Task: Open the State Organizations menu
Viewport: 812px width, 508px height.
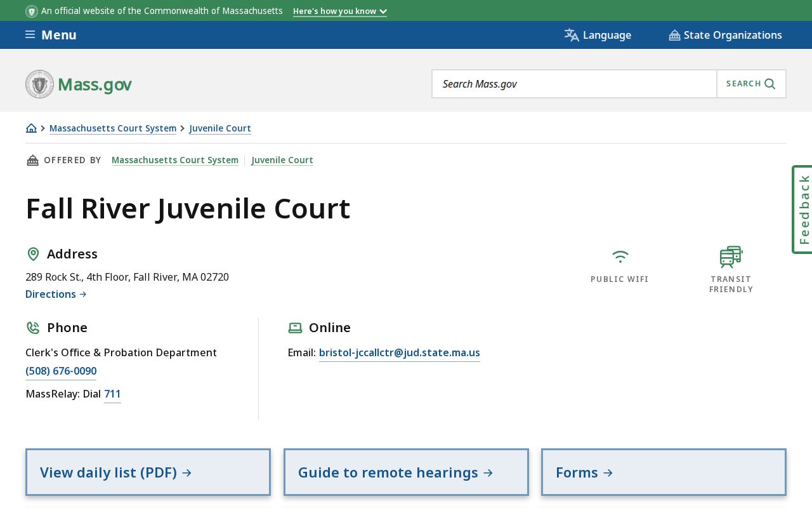Action: [x=725, y=35]
